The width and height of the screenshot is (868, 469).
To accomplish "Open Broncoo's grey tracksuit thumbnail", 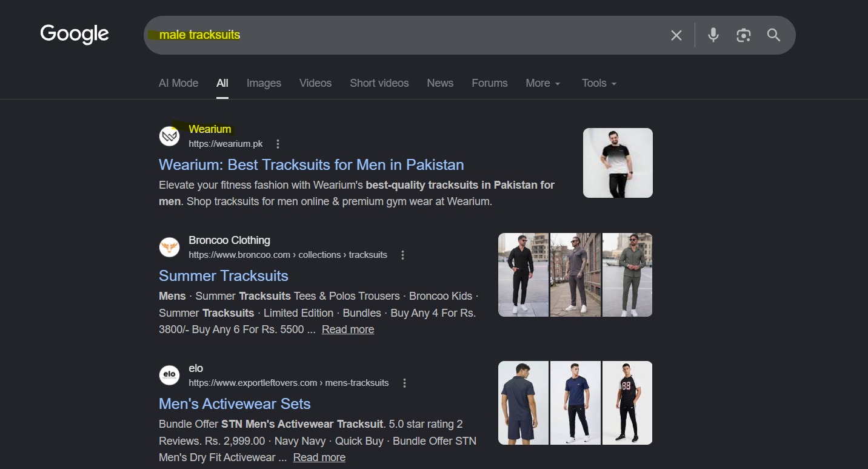I will pyautogui.click(x=575, y=275).
